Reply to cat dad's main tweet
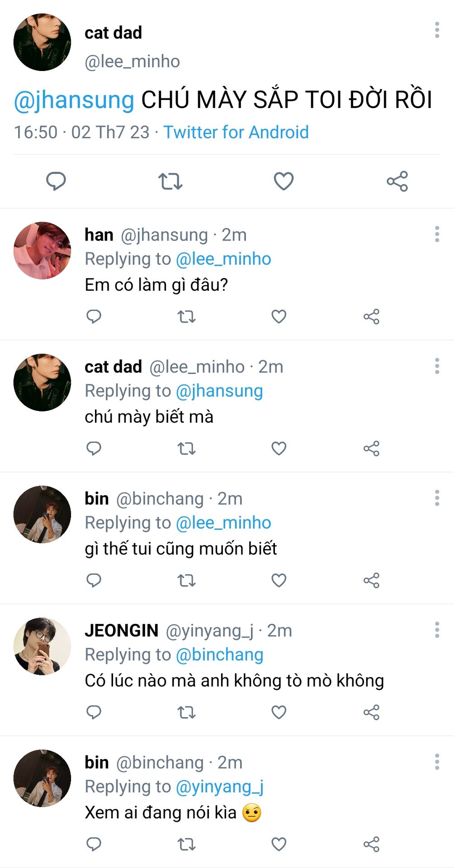454x868 pixels. (56, 181)
